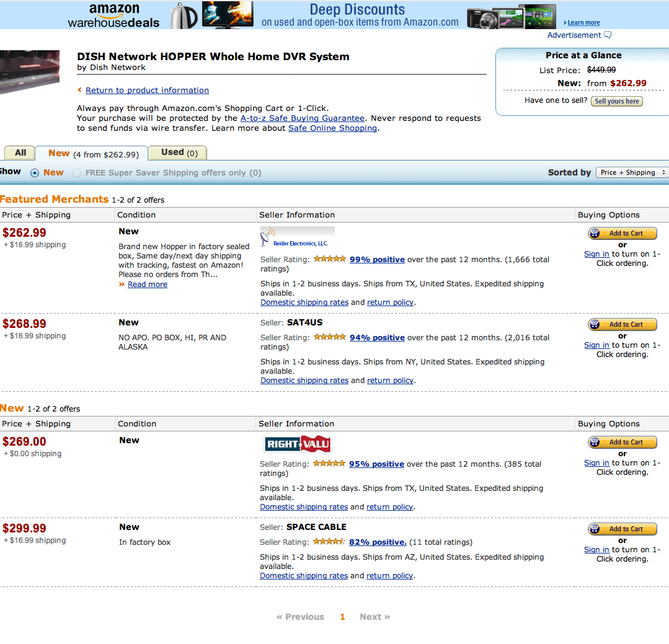This screenshot has width=669, height=644.
Task: Switch to the All offers tab
Action: tap(20, 153)
